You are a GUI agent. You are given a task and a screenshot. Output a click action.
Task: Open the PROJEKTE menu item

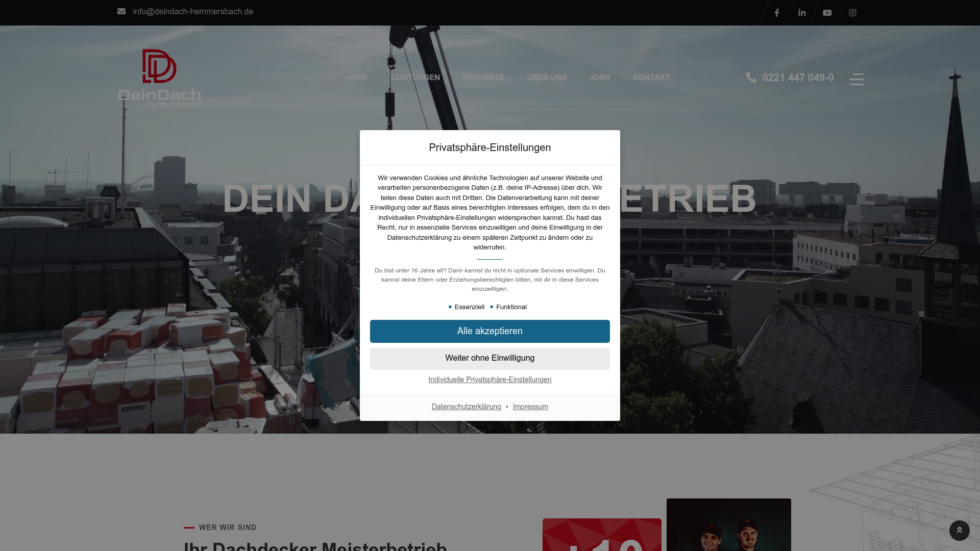point(483,78)
